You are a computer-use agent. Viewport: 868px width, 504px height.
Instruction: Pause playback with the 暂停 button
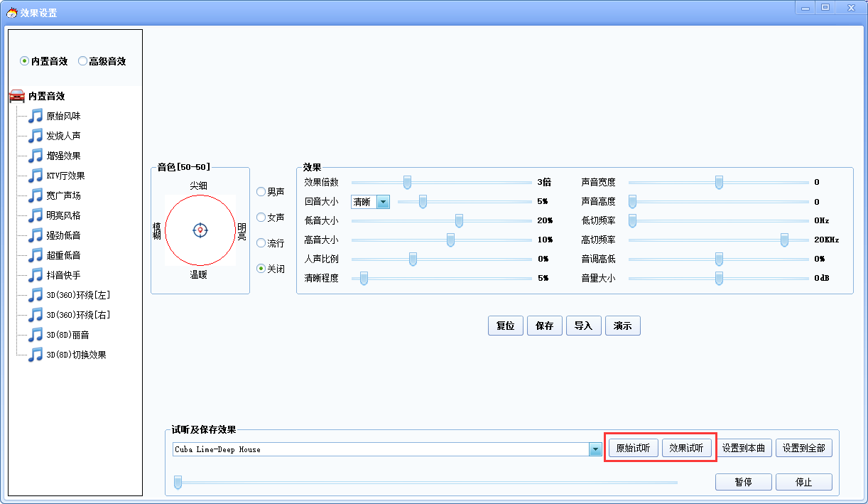click(x=743, y=482)
